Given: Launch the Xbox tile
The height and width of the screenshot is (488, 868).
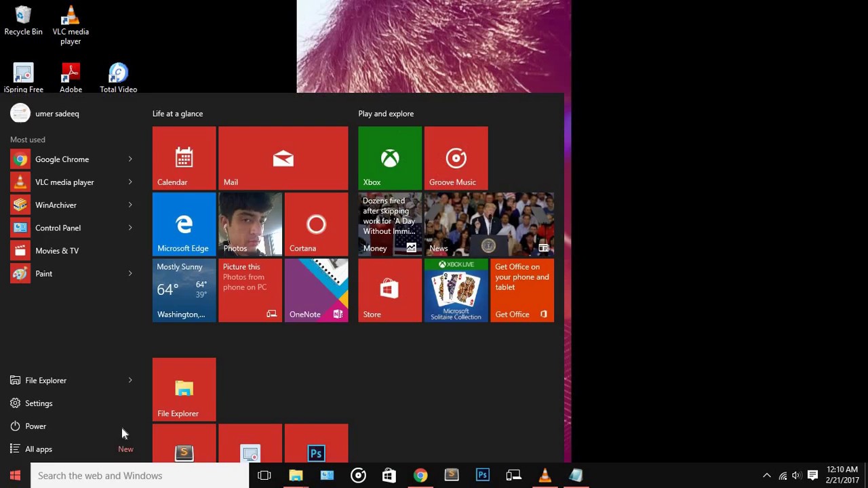Looking at the screenshot, I should 390,158.
